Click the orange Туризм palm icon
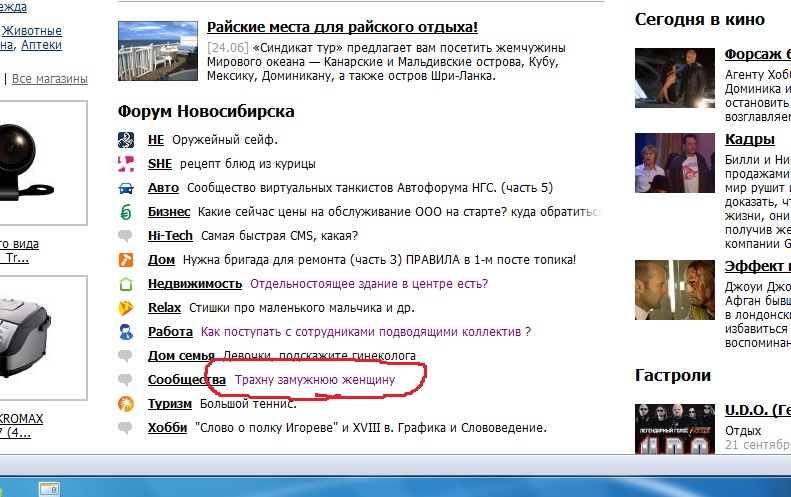791x497 pixels. [x=126, y=404]
